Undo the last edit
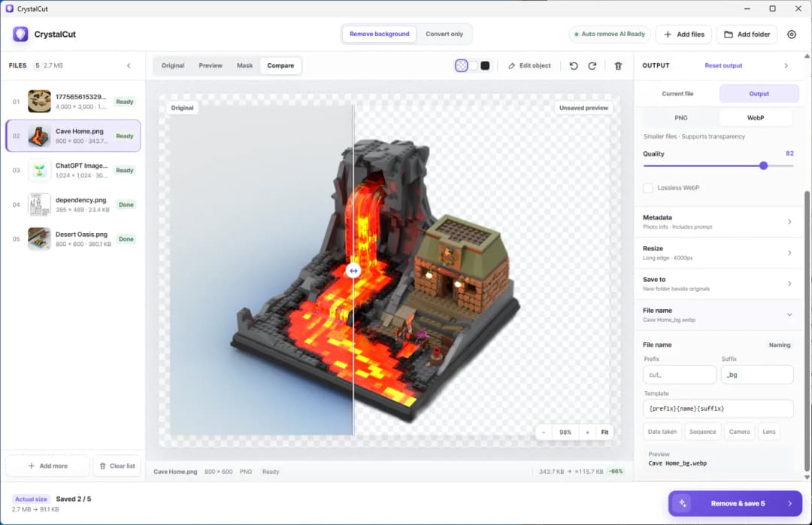 573,66
